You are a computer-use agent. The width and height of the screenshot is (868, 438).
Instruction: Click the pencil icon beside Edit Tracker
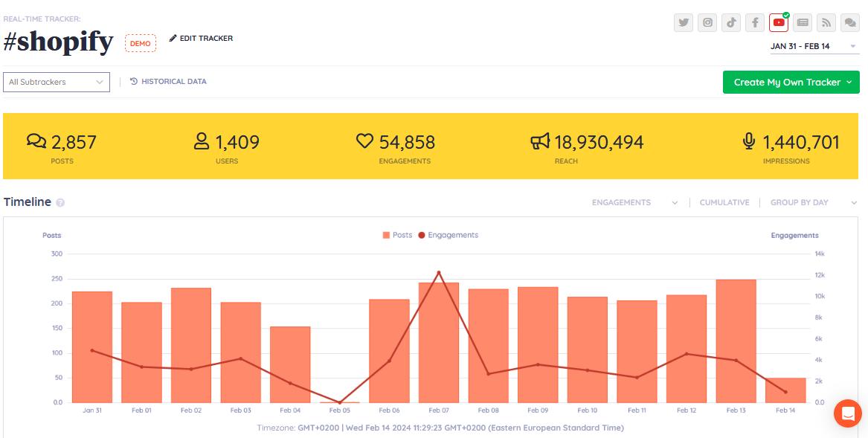click(173, 38)
